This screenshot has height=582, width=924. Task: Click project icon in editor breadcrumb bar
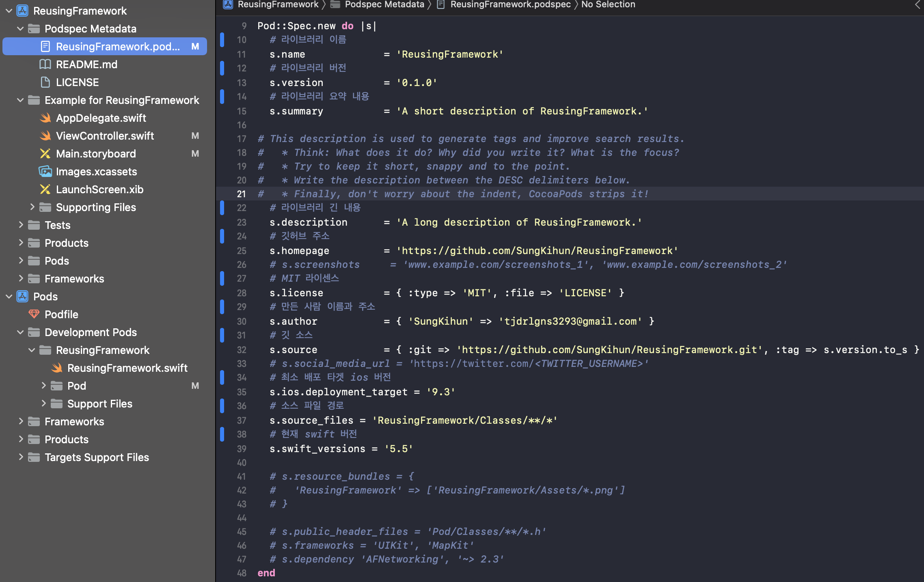(228, 4)
